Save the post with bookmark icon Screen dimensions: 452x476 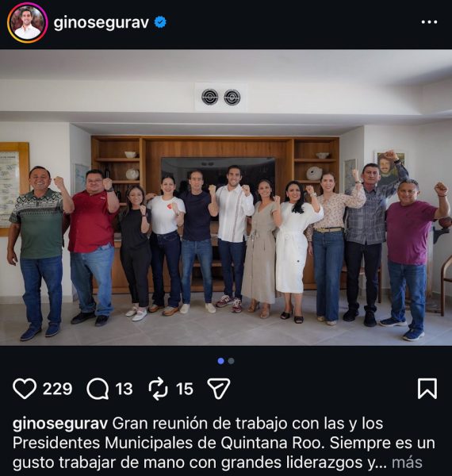click(x=427, y=389)
